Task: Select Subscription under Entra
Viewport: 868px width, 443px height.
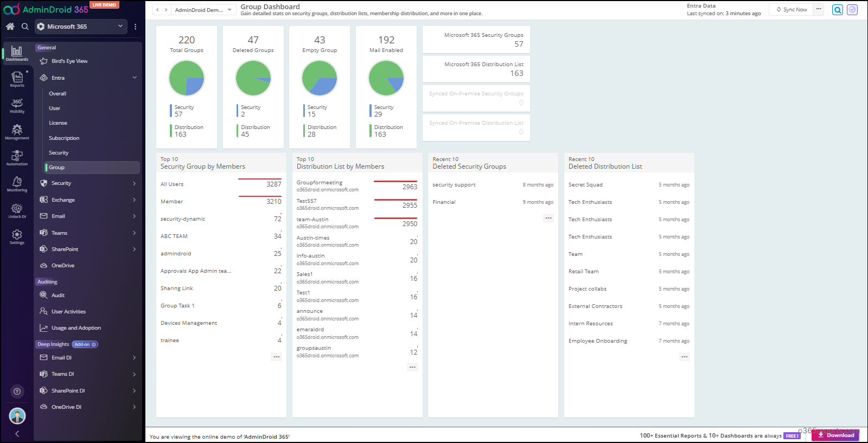Action: tap(64, 138)
